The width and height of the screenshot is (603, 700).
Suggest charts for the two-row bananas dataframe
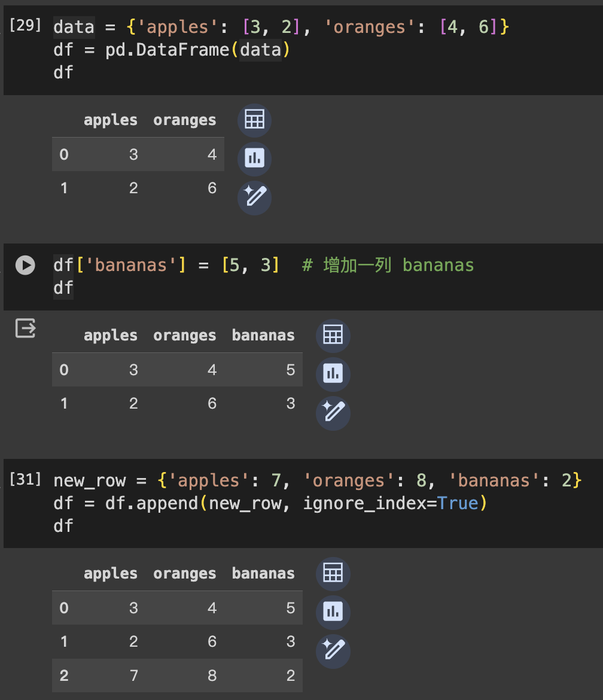coord(333,374)
